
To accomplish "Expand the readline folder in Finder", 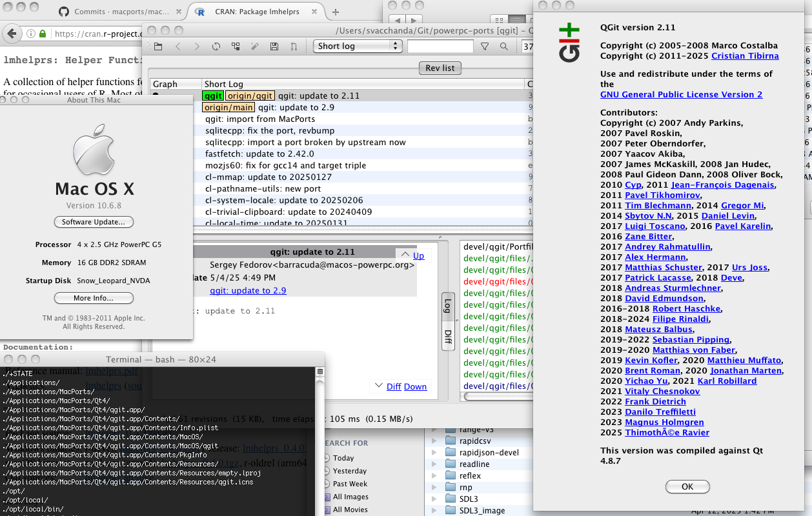I will (434, 464).
